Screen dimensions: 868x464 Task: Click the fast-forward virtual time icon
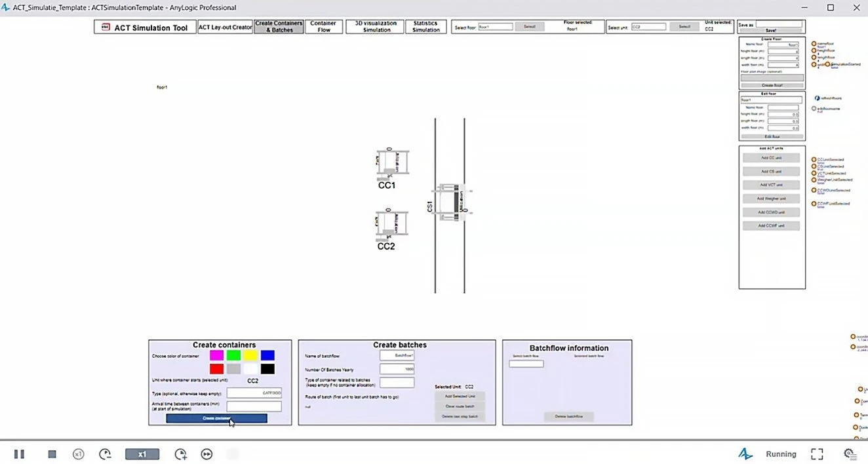coord(207,454)
